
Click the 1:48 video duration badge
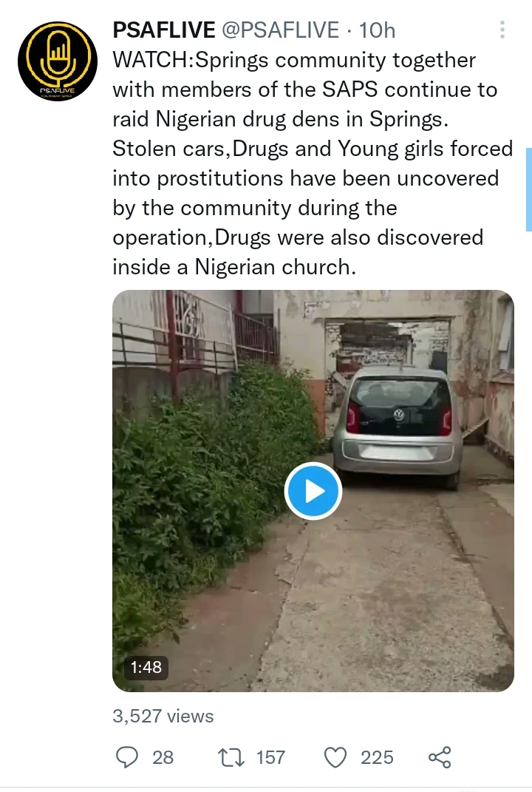click(x=146, y=667)
